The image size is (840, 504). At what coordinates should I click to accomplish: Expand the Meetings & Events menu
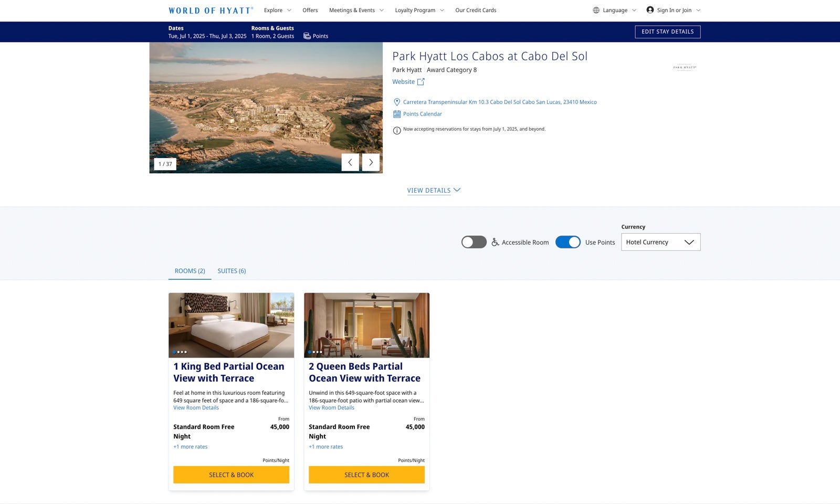coord(356,10)
